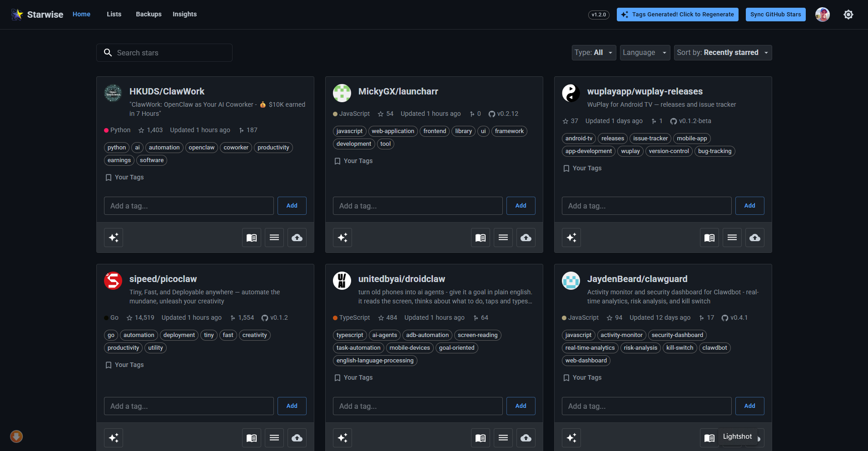Click the web-application tag on launcharr card

(393, 131)
